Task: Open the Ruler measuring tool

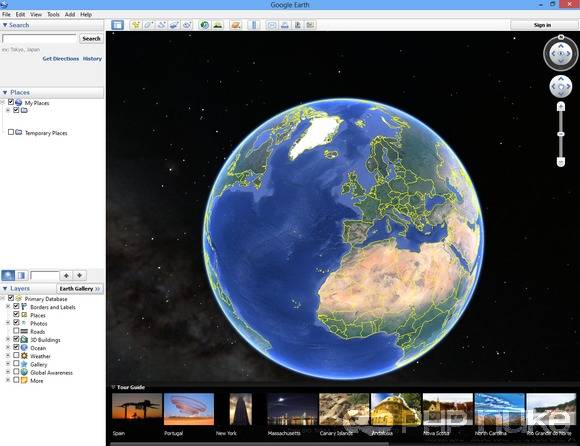Action: (254, 25)
